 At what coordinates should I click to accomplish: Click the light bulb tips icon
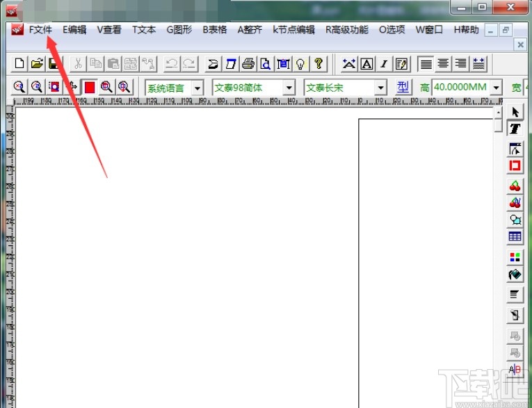300,64
